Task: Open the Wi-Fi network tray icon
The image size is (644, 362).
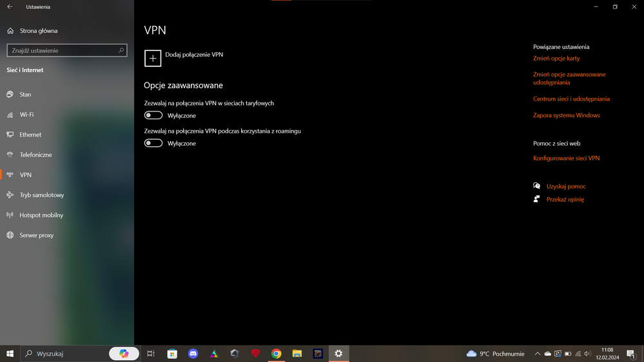Action: (578, 354)
